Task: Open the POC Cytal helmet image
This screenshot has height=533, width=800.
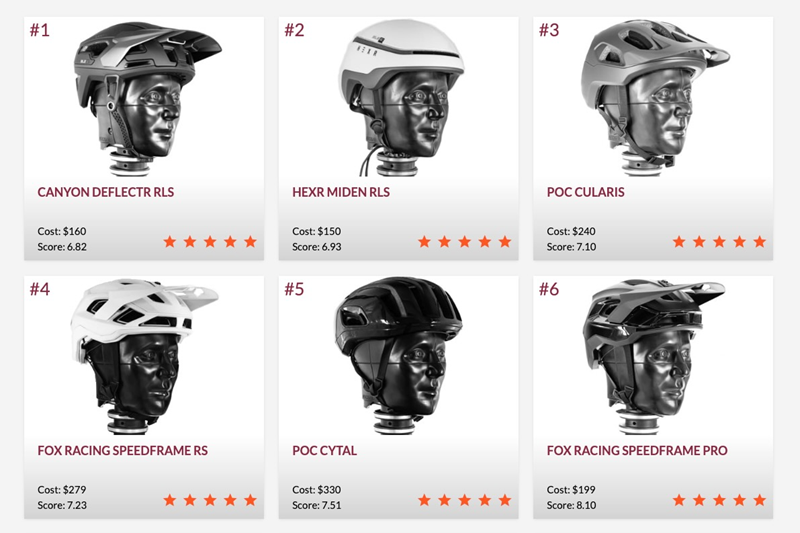Action: pyautogui.click(x=398, y=357)
